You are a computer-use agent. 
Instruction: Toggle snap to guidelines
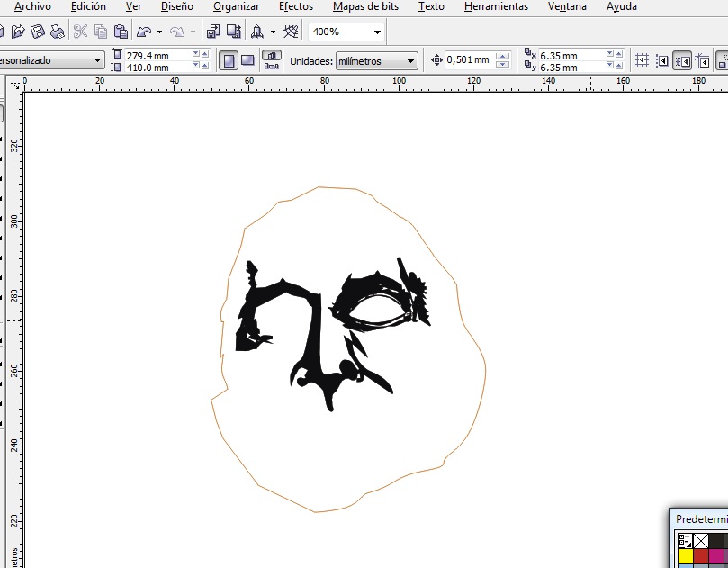tap(662, 61)
